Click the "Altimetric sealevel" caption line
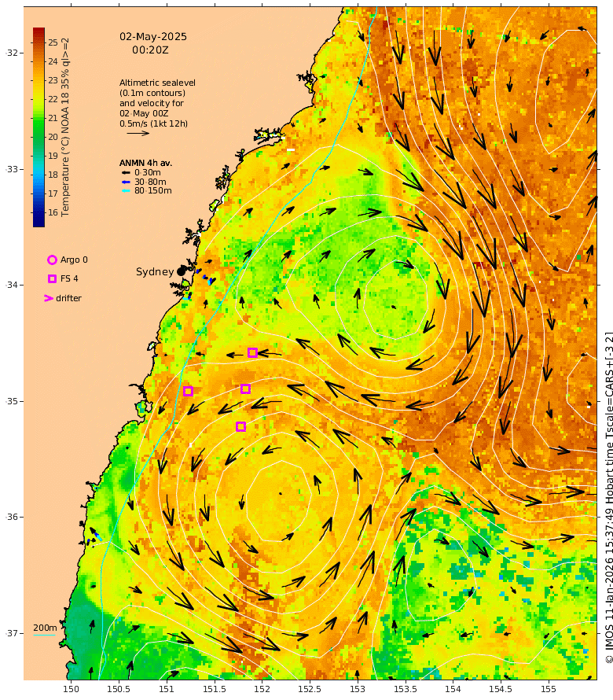This screenshot has height=700, width=613. pyautogui.click(x=157, y=83)
